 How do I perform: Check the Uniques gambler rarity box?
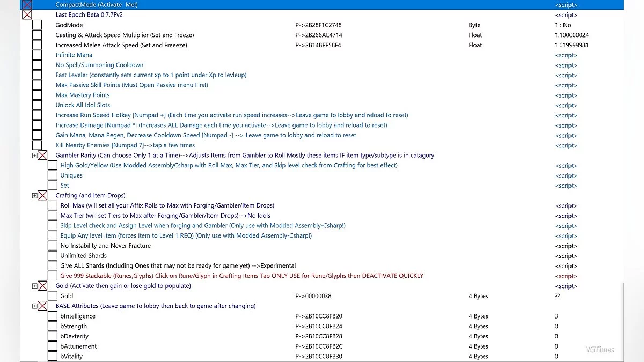pos(52,175)
